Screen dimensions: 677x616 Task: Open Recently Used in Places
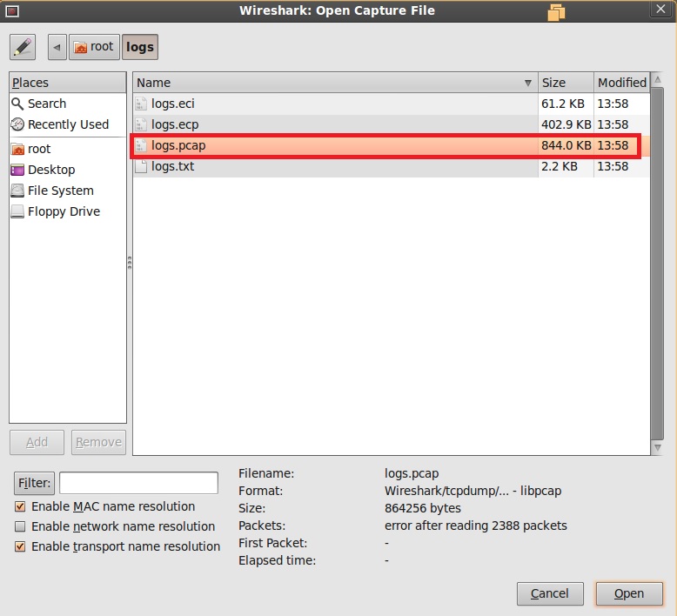[x=59, y=124]
